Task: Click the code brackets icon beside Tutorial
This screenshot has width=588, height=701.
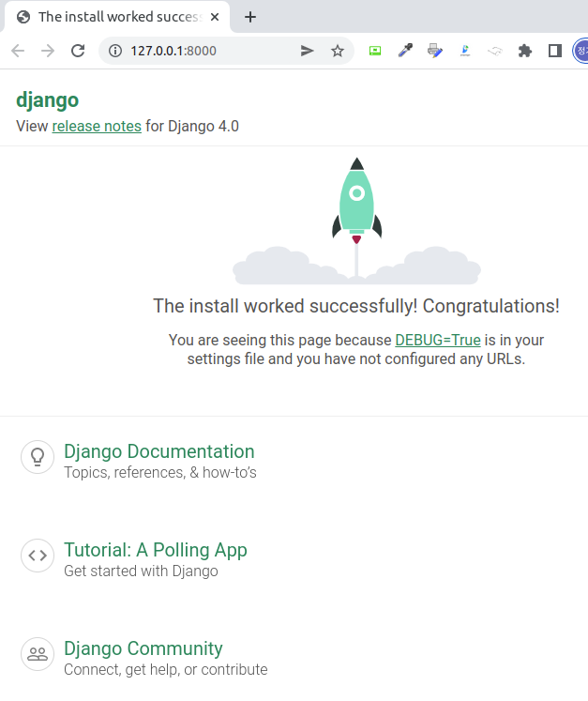Action: (38, 556)
